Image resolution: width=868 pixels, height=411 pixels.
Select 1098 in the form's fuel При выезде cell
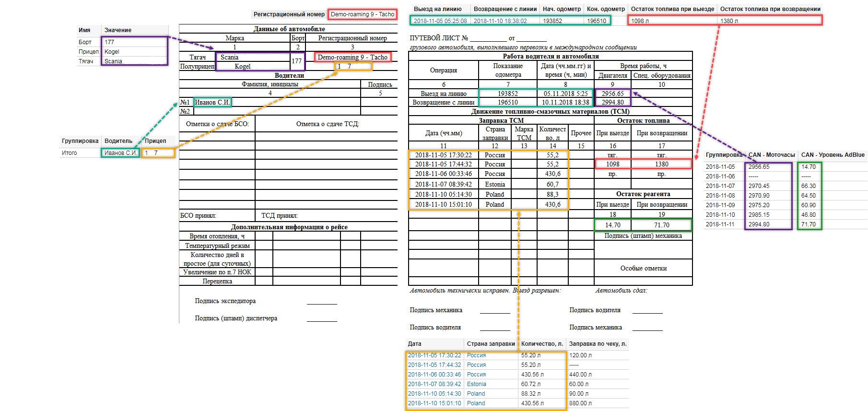click(613, 164)
